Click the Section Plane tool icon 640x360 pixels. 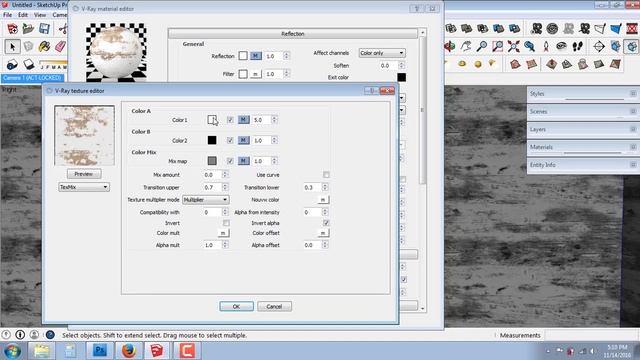coord(599,47)
